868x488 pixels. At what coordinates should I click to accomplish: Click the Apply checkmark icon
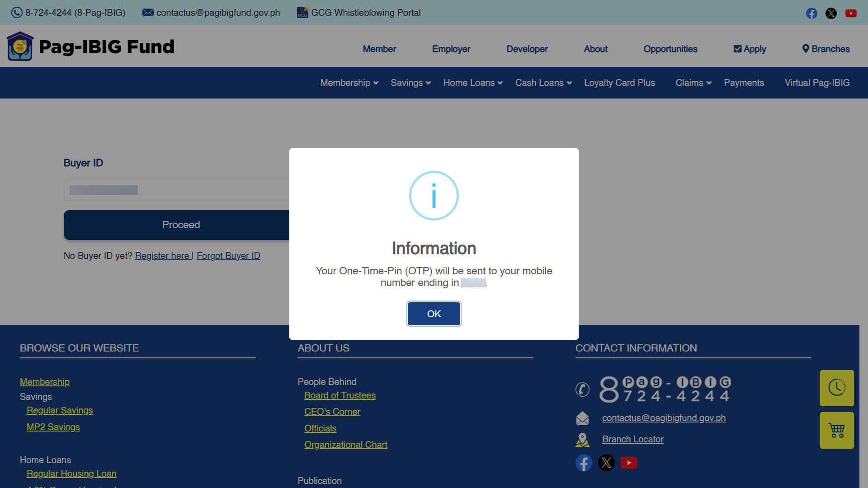737,49
